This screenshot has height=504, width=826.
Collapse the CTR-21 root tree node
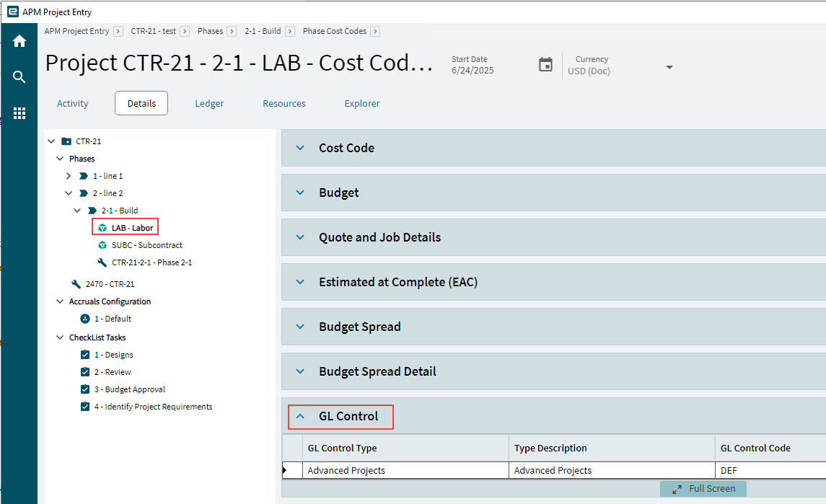pyautogui.click(x=51, y=141)
